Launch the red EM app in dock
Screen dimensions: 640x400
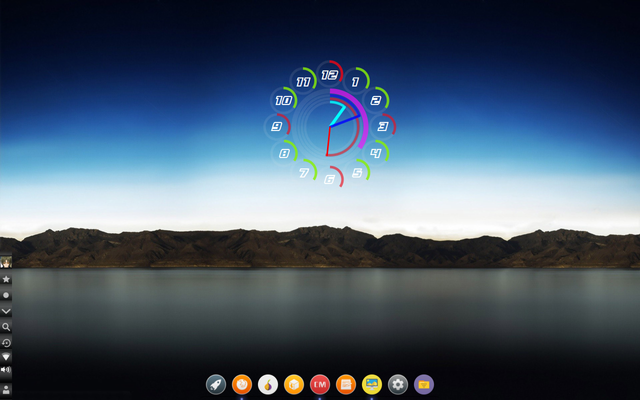click(x=320, y=384)
